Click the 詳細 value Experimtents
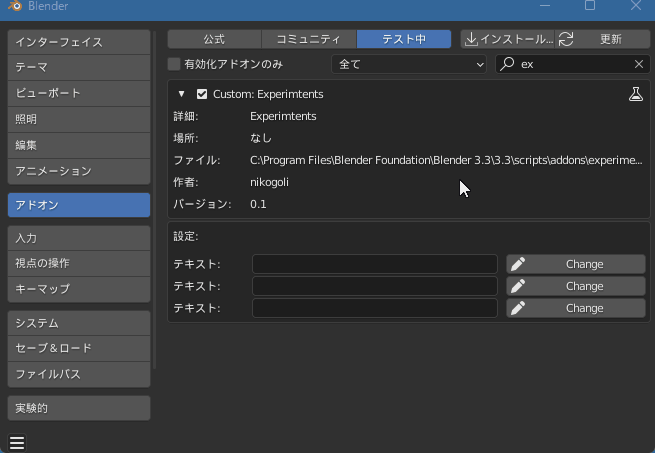Image resolution: width=655 pixels, height=453 pixels. point(283,116)
